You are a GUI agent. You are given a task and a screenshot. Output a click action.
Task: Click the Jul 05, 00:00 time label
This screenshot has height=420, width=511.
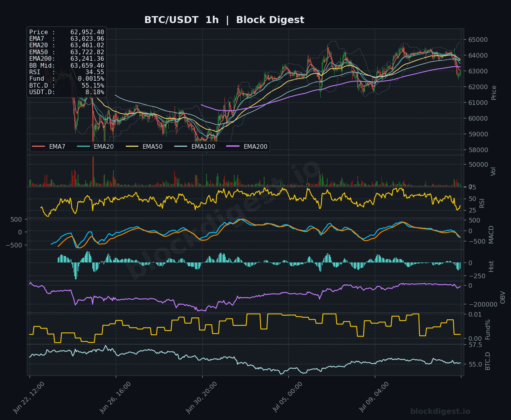[288, 397]
